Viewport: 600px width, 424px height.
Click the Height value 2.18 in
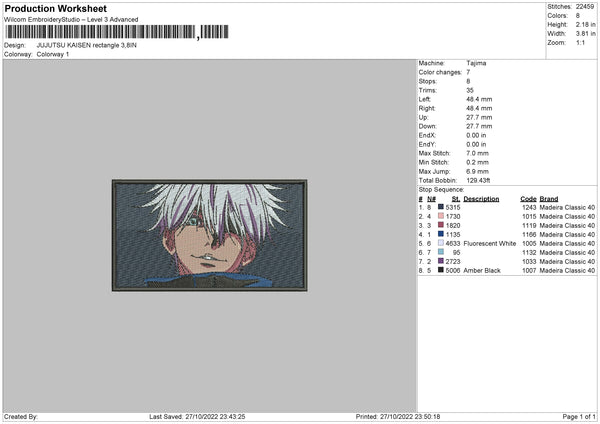[585, 24]
